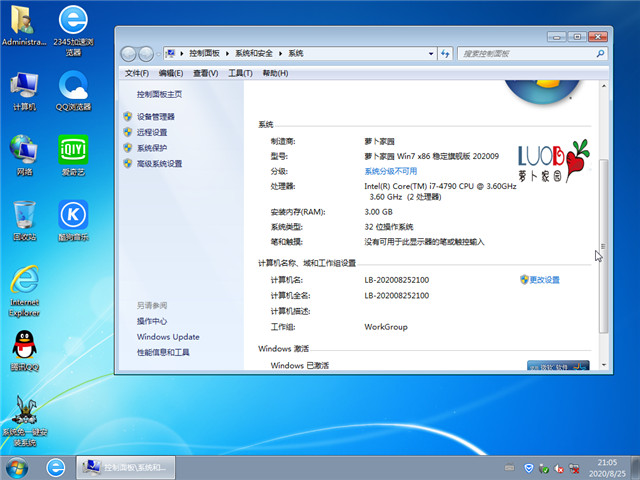The image size is (640, 480).
Task: Open the 查看(V) menu
Action: pyautogui.click(x=205, y=73)
